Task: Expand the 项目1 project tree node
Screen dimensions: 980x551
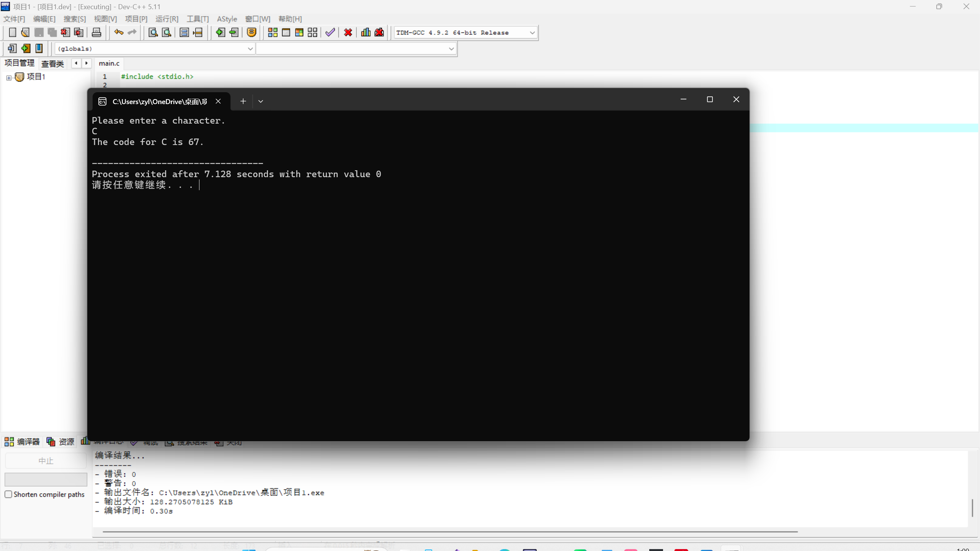Action: pos(9,78)
